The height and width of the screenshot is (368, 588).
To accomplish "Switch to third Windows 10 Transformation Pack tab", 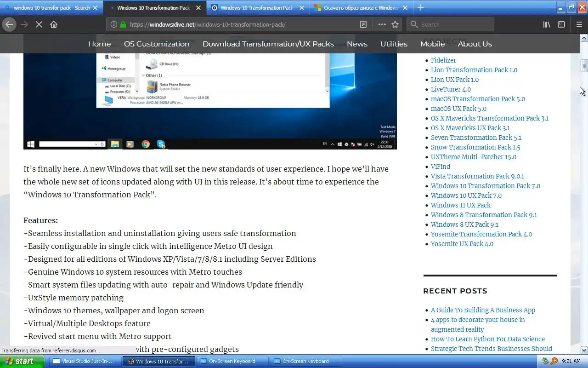I will point(257,8).
